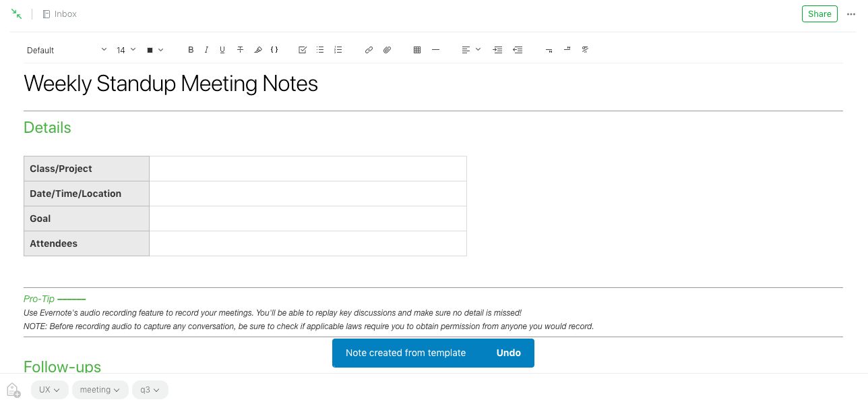Open the font size 14 dropdown

pyautogui.click(x=125, y=50)
